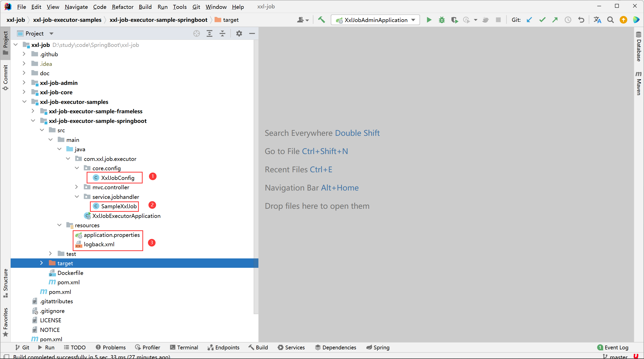Image resolution: width=644 pixels, height=359 pixels.
Task: Click the Git Update Project arrow
Action: 529,20
